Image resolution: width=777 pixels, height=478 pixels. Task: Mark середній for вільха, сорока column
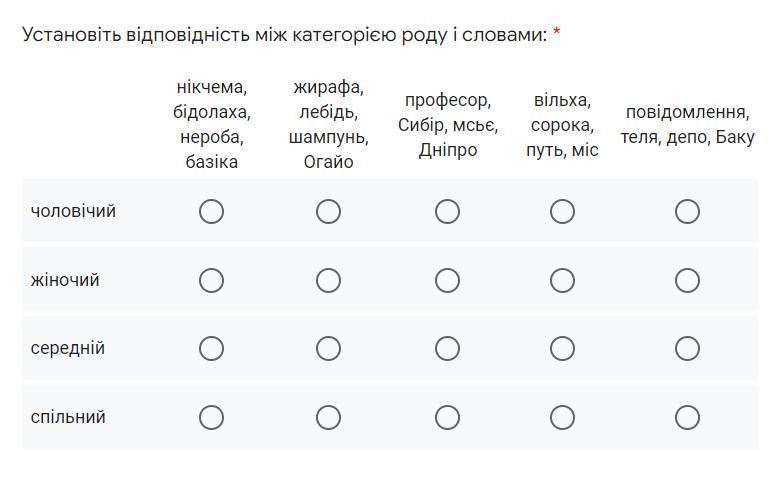(x=562, y=349)
